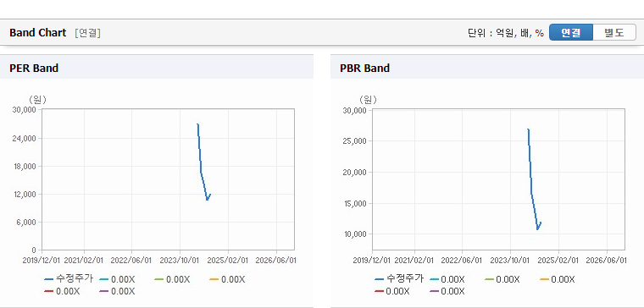Toggle 수정주가 legend in PER Band chart
644x308 pixels.
tap(69, 279)
